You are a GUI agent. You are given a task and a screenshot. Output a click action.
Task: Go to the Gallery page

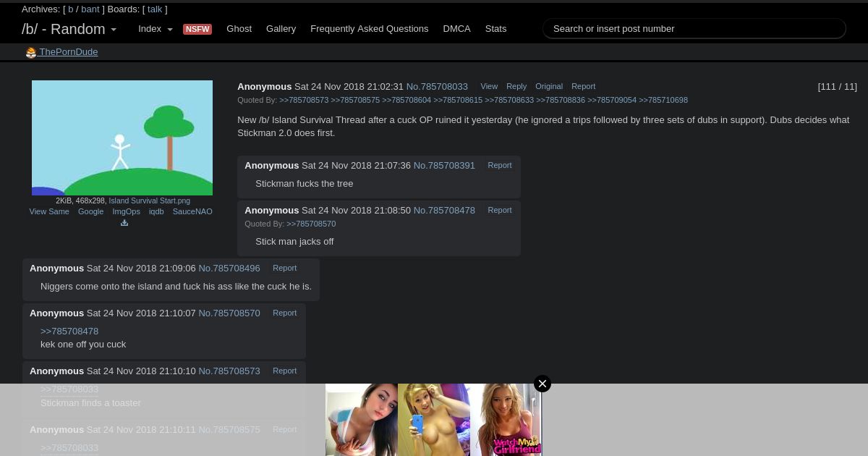pyautogui.click(x=281, y=29)
